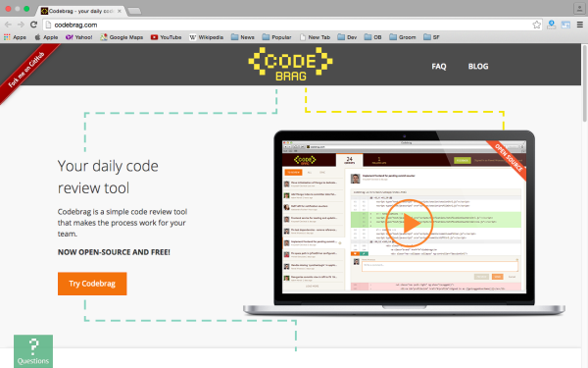This screenshot has width=588, height=368.
Task: Reload the page with refresh icon
Action: 33,25
